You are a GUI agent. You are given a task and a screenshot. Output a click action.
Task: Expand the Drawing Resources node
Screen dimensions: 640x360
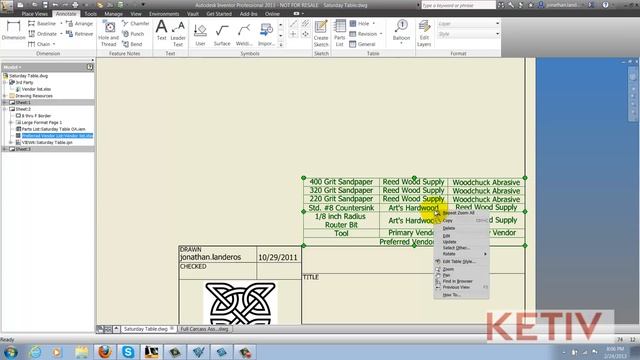click(x=5, y=96)
